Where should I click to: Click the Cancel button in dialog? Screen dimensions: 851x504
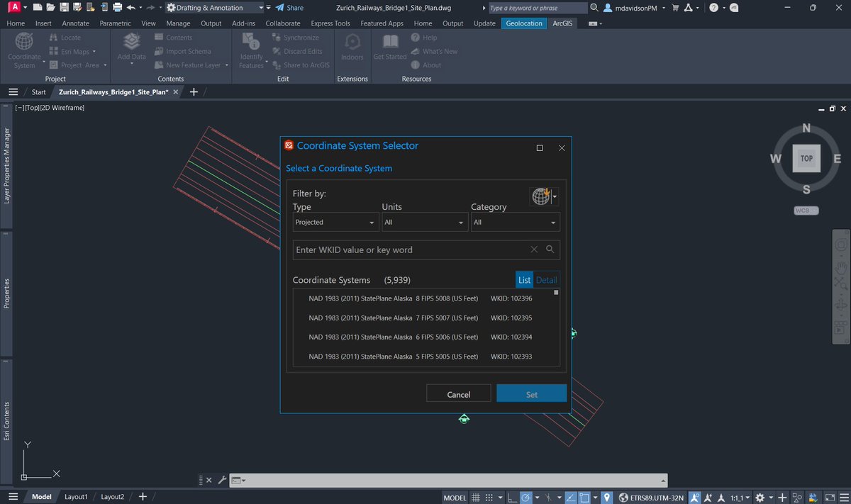click(x=458, y=394)
